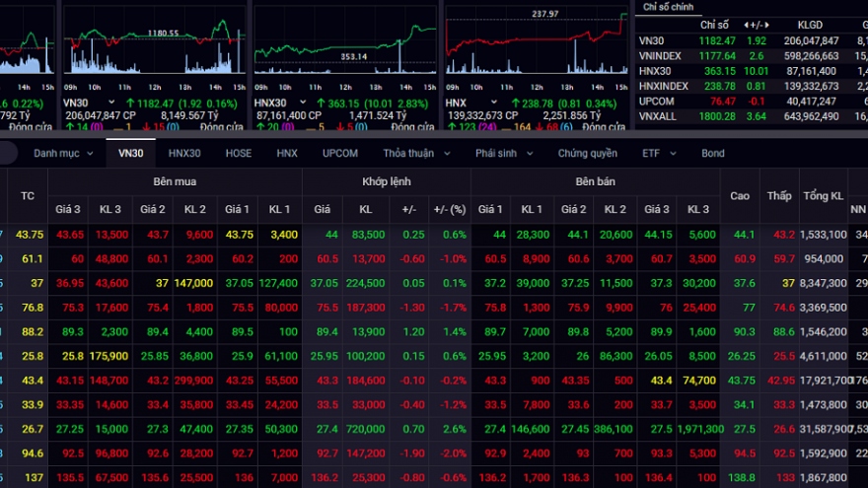Click the Tổng KL column header
This screenshot has width=868, height=488.
click(x=823, y=196)
